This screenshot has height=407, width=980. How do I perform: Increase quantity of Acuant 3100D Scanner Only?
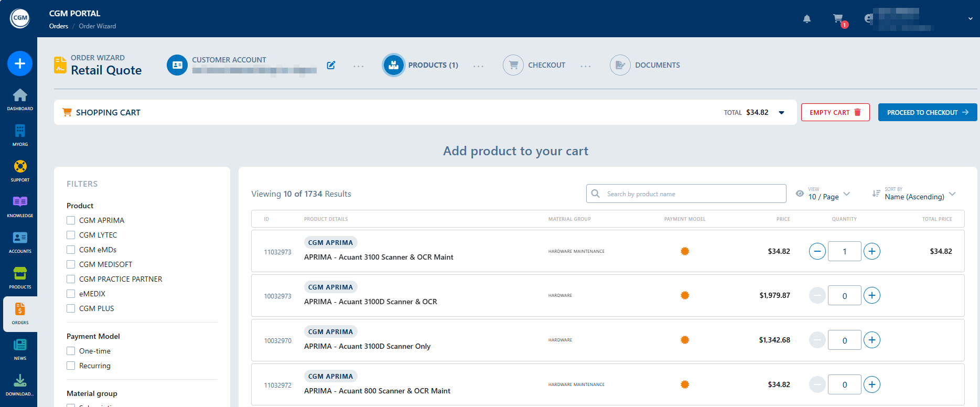872,340
